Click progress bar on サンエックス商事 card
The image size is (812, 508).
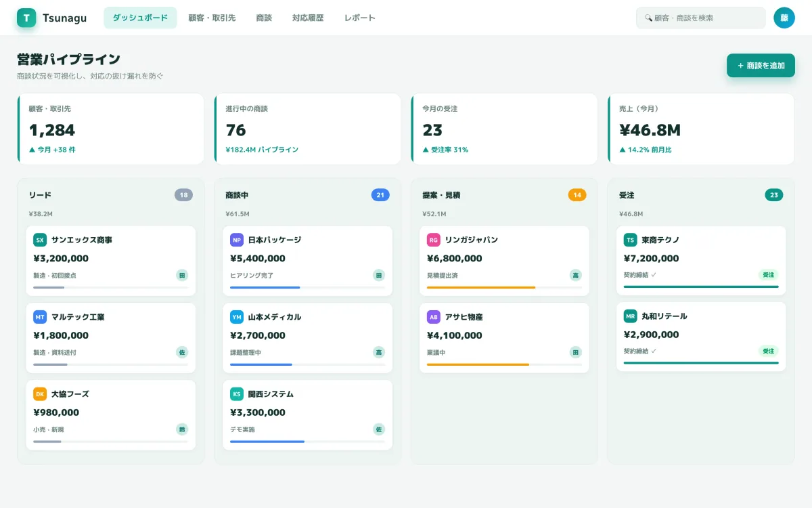click(111, 287)
